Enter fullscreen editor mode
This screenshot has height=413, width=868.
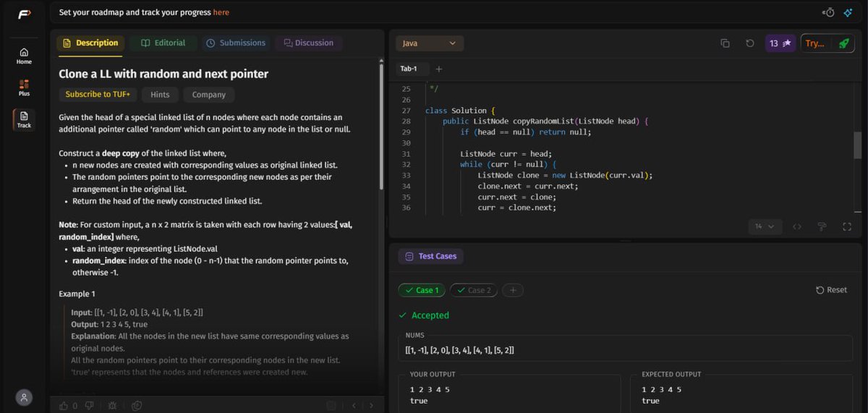847,226
